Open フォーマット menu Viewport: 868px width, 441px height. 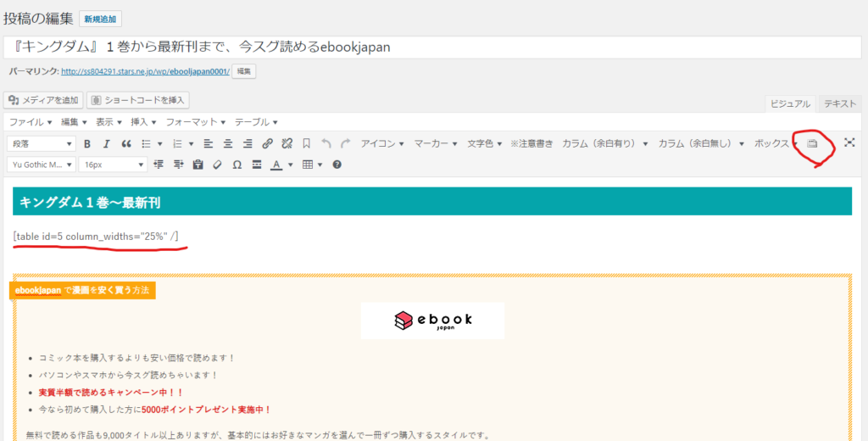(x=196, y=122)
